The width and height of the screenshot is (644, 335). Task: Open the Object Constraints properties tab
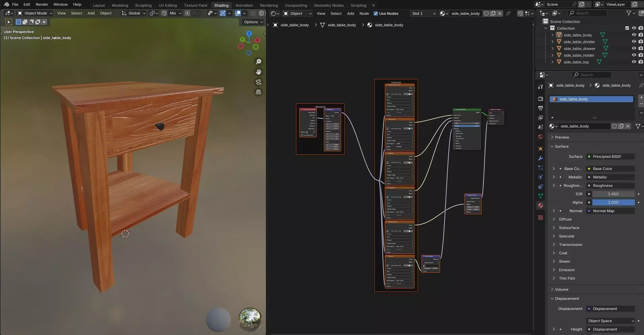coord(541,187)
